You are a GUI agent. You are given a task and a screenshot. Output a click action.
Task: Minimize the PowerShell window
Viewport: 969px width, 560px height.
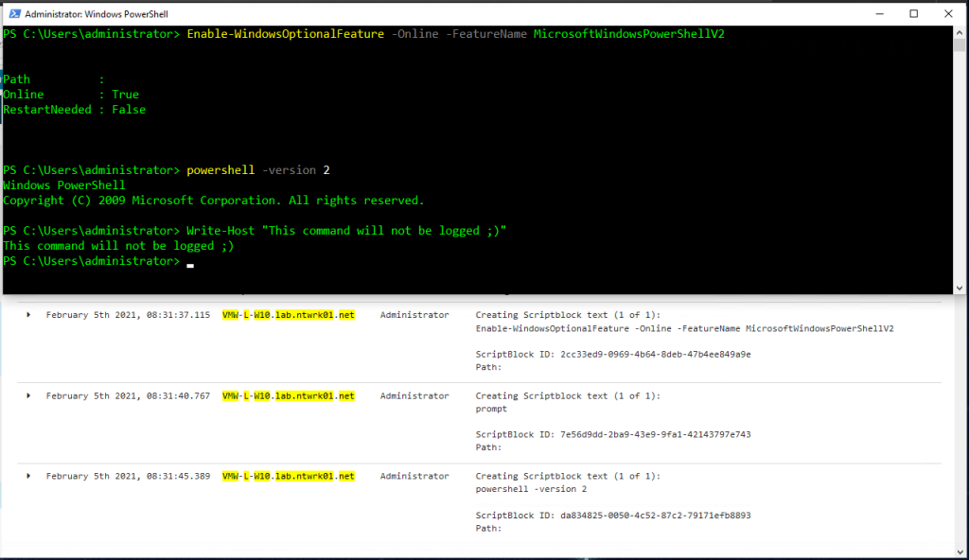879,13
